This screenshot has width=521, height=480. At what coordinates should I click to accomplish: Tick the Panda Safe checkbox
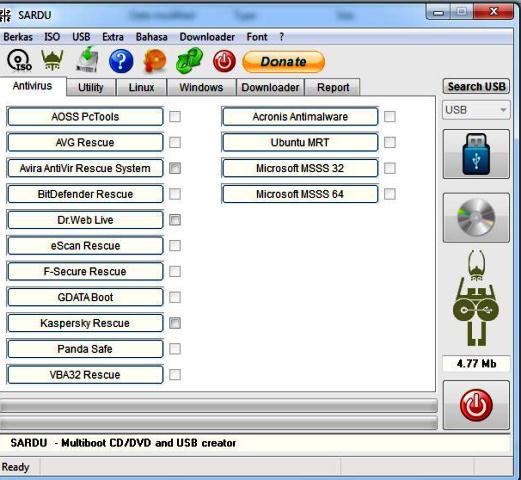tap(175, 349)
